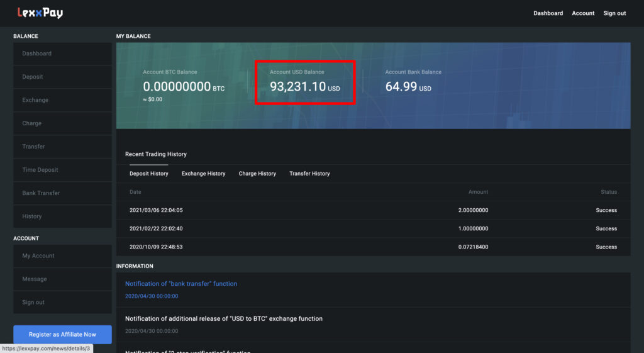Open Dashboard in the top navigation
The image size is (644, 353).
(x=548, y=13)
